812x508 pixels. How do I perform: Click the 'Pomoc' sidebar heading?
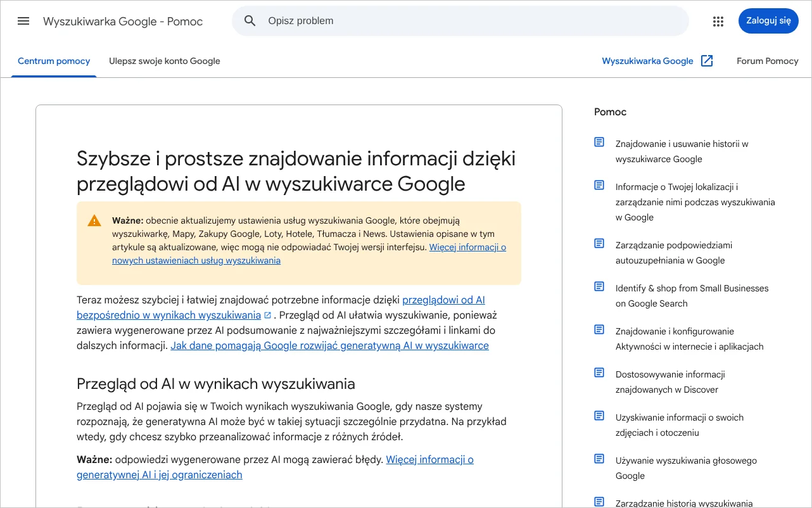coord(610,112)
